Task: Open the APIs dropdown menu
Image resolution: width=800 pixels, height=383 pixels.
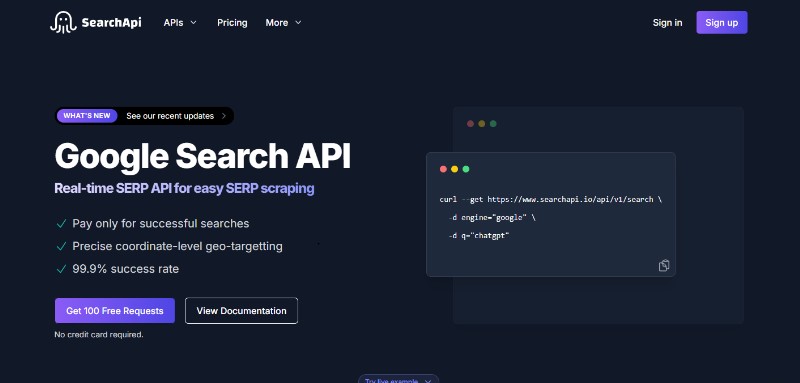Action: tap(180, 22)
